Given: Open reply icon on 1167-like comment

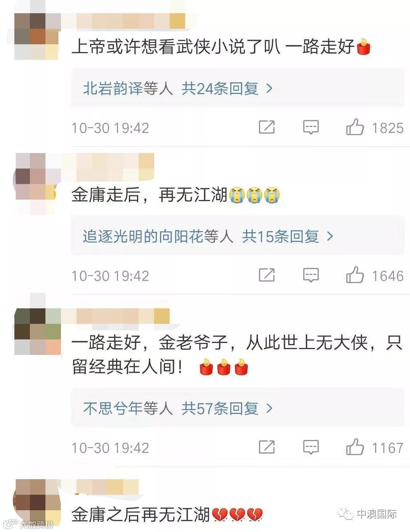Looking at the screenshot, I should pyautogui.click(x=311, y=447).
